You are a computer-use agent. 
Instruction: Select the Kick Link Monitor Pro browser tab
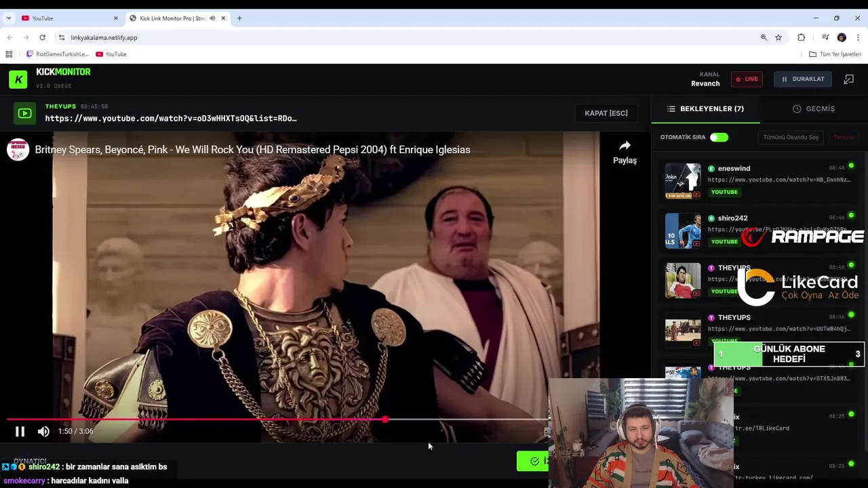(178, 18)
